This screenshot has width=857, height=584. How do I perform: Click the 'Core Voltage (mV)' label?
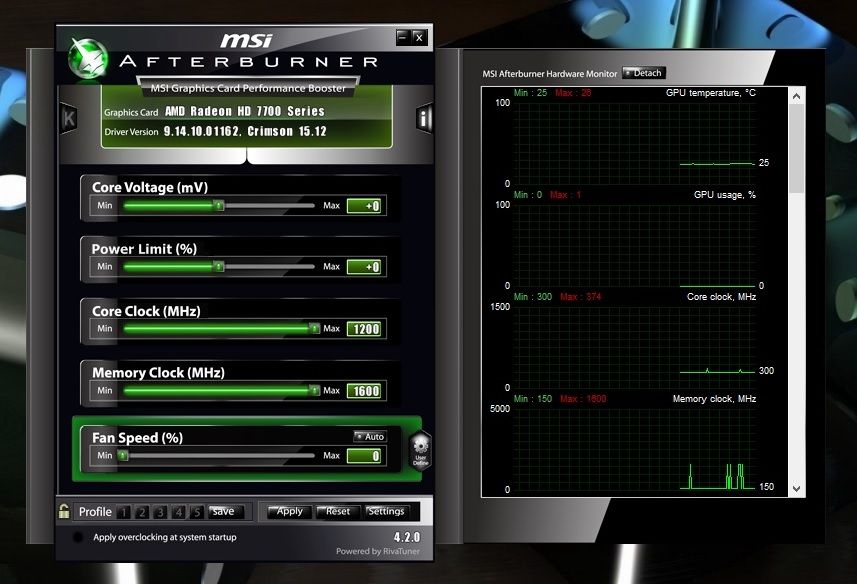point(150,187)
